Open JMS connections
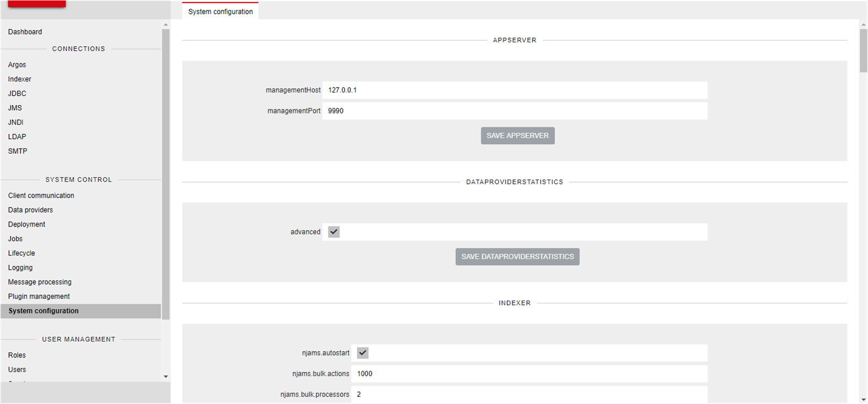This screenshot has width=868, height=404. pyautogui.click(x=15, y=108)
